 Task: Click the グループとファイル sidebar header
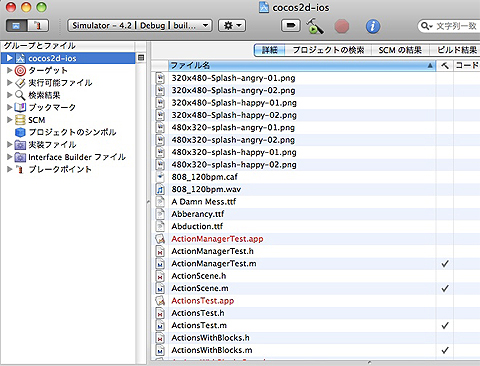68,46
